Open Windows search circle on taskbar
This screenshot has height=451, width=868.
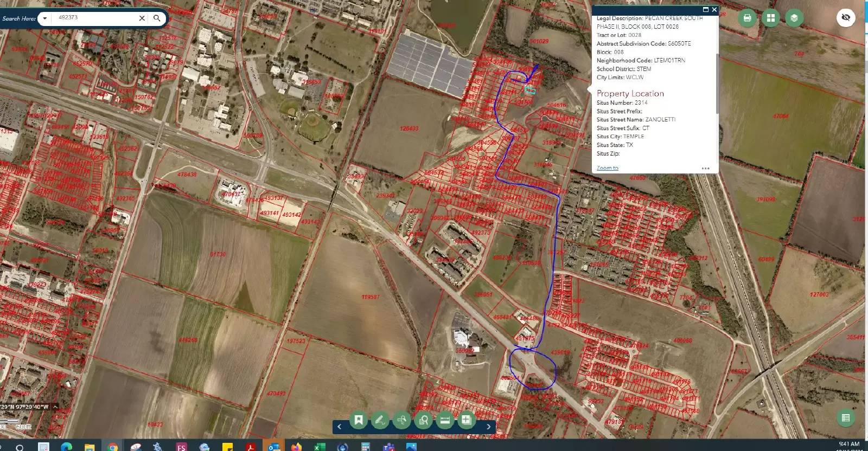click(20, 447)
